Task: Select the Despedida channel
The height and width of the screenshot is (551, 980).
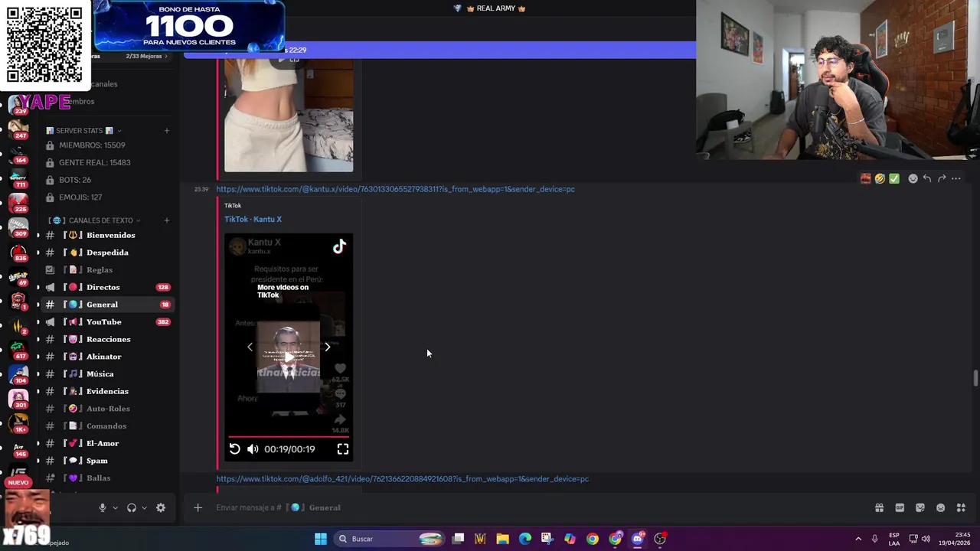Action: (x=106, y=253)
